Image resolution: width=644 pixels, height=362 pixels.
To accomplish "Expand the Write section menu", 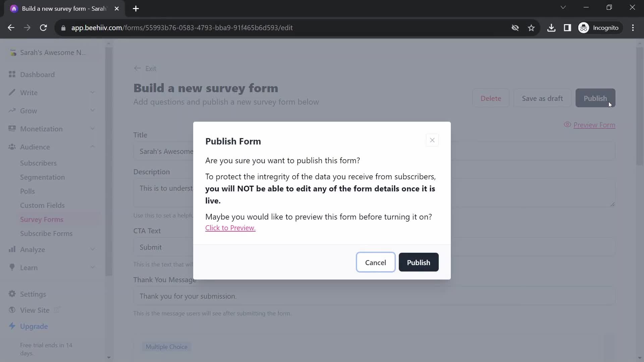I will coord(93,93).
